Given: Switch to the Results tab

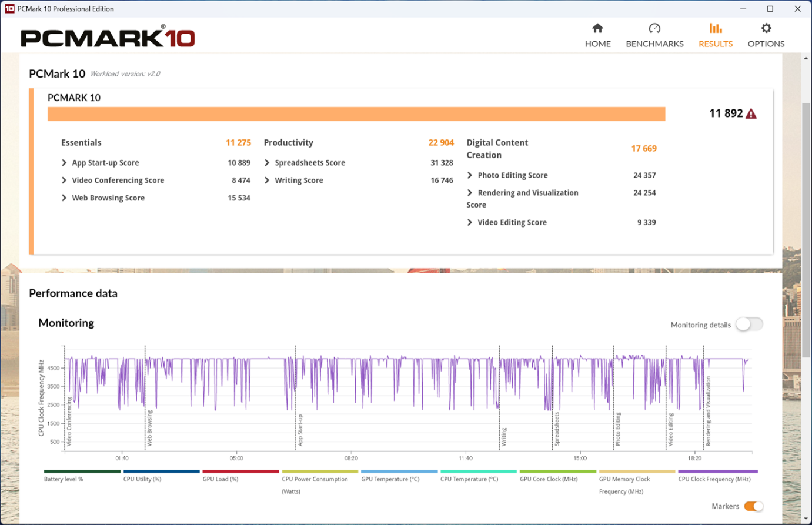Looking at the screenshot, I should pos(715,35).
